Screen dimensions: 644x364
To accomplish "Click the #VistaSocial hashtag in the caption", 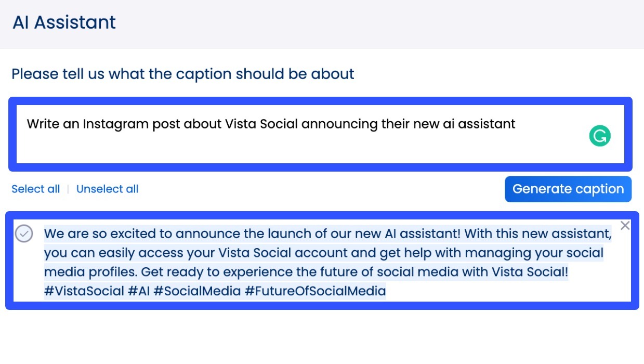I will click(x=84, y=291).
